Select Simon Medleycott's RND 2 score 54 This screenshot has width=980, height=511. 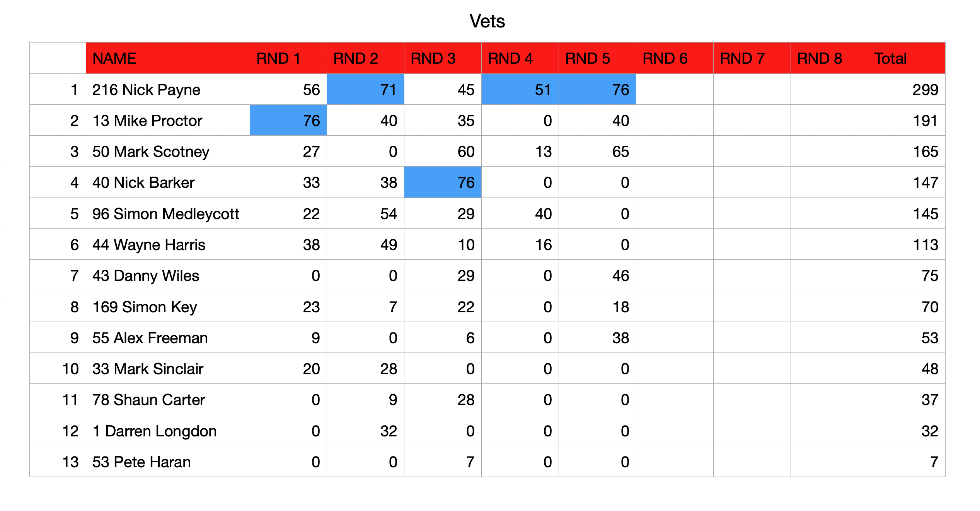pyautogui.click(x=365, y=213)
